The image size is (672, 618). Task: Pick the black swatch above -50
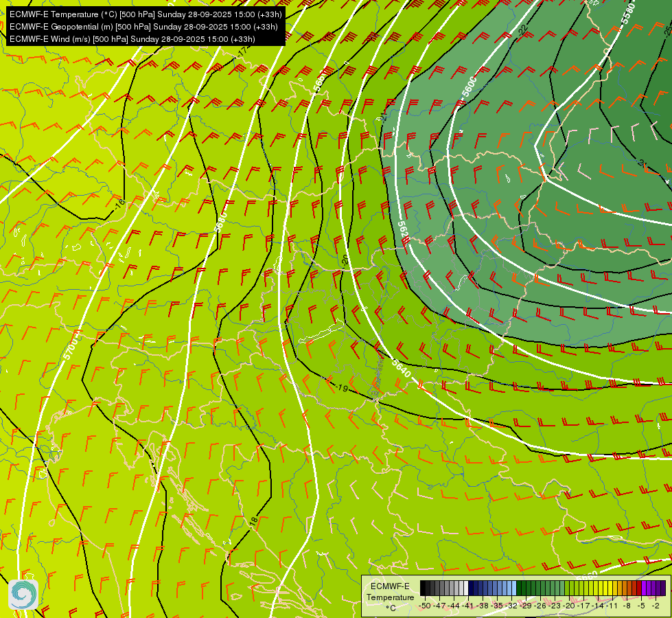click(423, 588)
